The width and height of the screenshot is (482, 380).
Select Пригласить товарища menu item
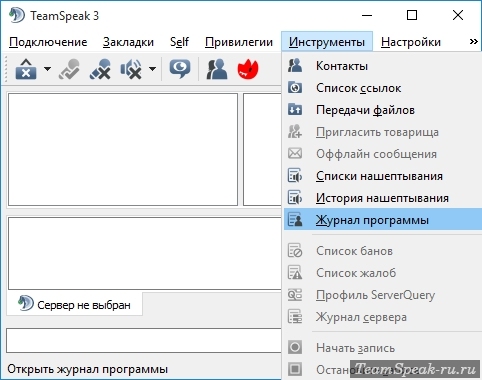tap(383, 132)
